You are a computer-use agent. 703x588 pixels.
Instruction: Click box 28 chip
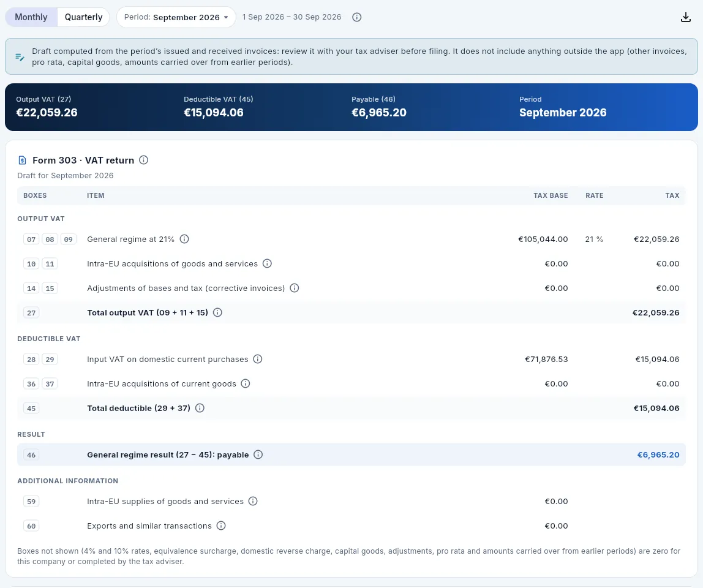tap(31, 360)
